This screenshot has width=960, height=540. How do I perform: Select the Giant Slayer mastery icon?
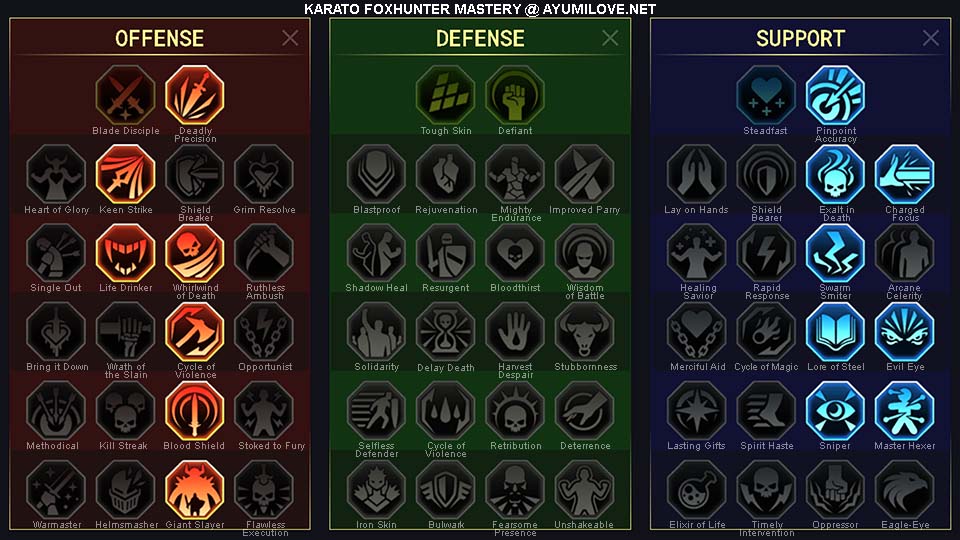(195, 490)
